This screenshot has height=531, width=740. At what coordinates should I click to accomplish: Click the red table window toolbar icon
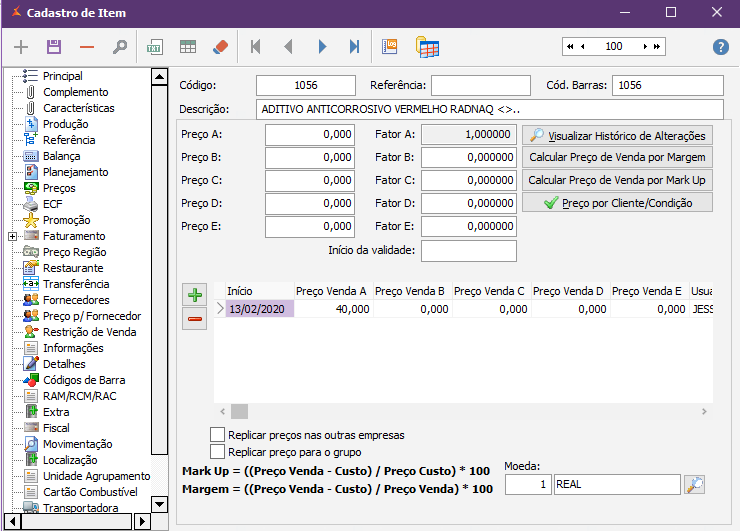tap(427, 47)
